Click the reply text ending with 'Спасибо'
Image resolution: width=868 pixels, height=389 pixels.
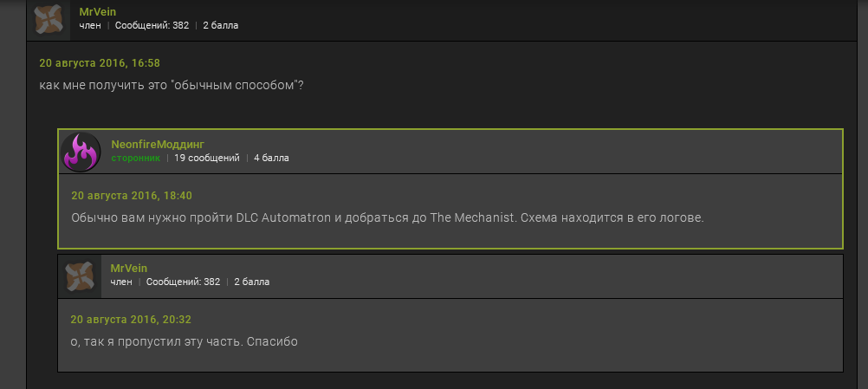(x=184, y=341)
